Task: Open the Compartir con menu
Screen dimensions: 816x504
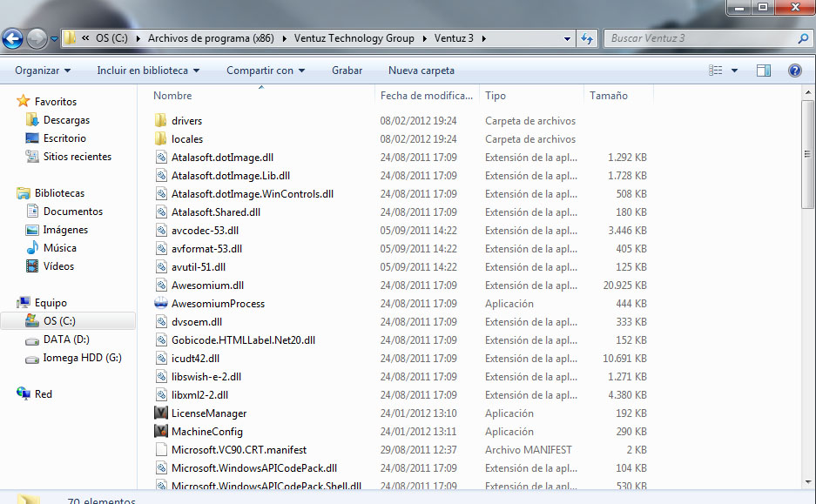Action: coord(266,71)
